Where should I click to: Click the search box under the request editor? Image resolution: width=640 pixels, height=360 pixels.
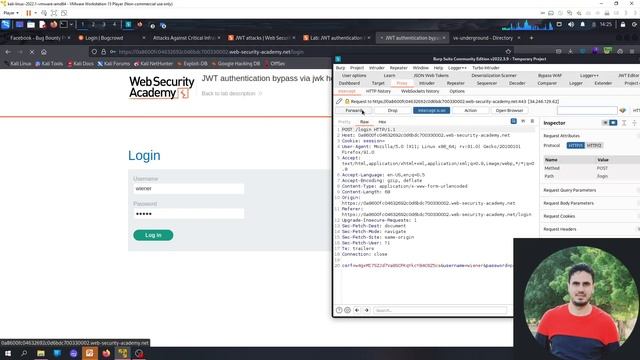tap(440, 310)
